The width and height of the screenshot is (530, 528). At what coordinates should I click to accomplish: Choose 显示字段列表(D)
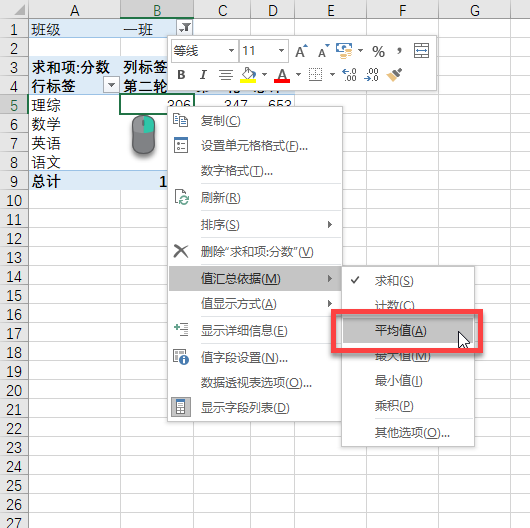255,408
